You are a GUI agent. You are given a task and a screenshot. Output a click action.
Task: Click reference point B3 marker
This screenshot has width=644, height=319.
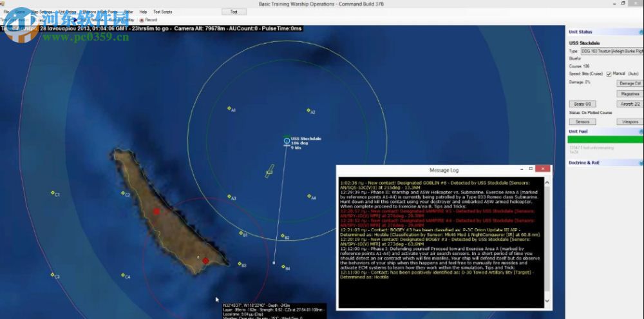pos(240,264)
